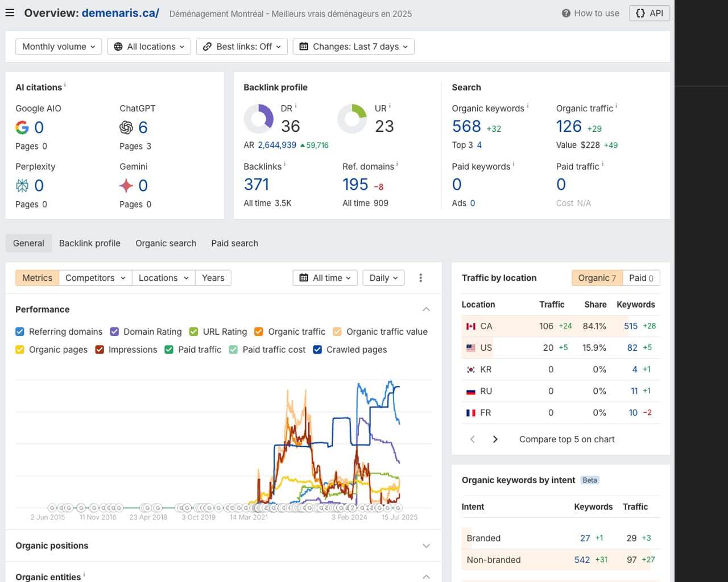Click the DR donut chart indicator

tap(259, 119)
